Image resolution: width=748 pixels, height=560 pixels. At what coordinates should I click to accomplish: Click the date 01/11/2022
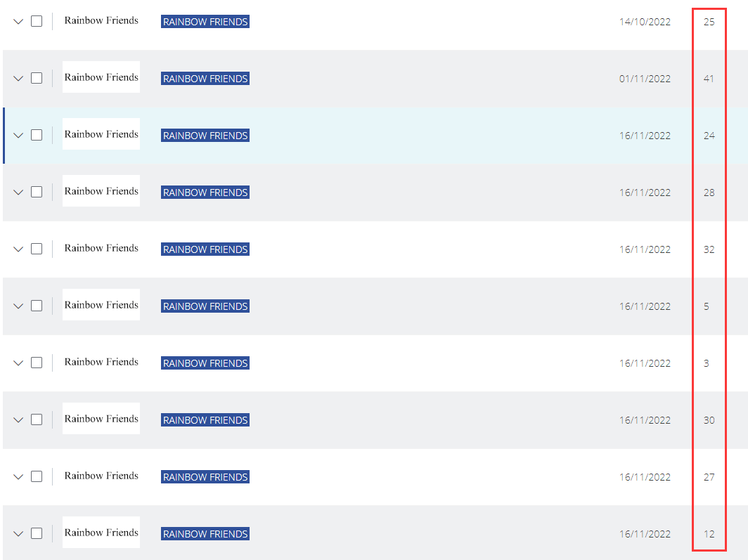645,79
